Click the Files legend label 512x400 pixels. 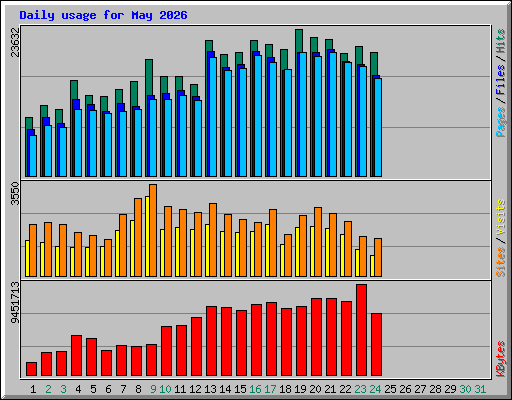pos(501,80)
